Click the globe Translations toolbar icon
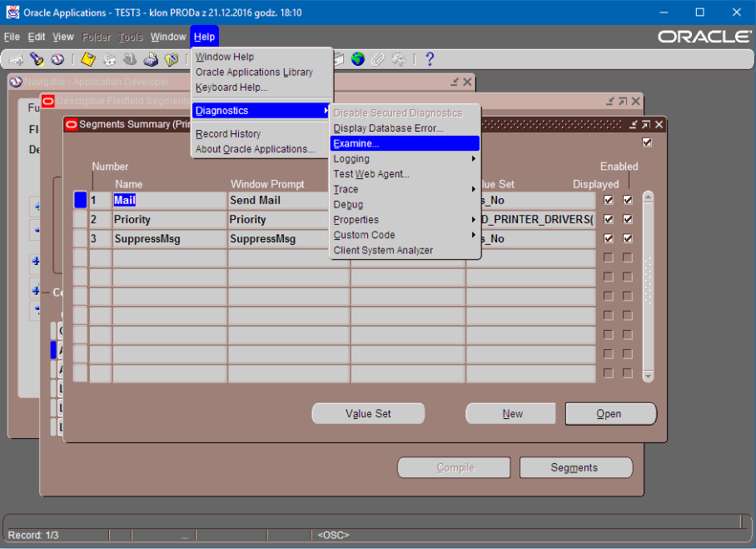 pyautogui.click(x=358, y=59)
